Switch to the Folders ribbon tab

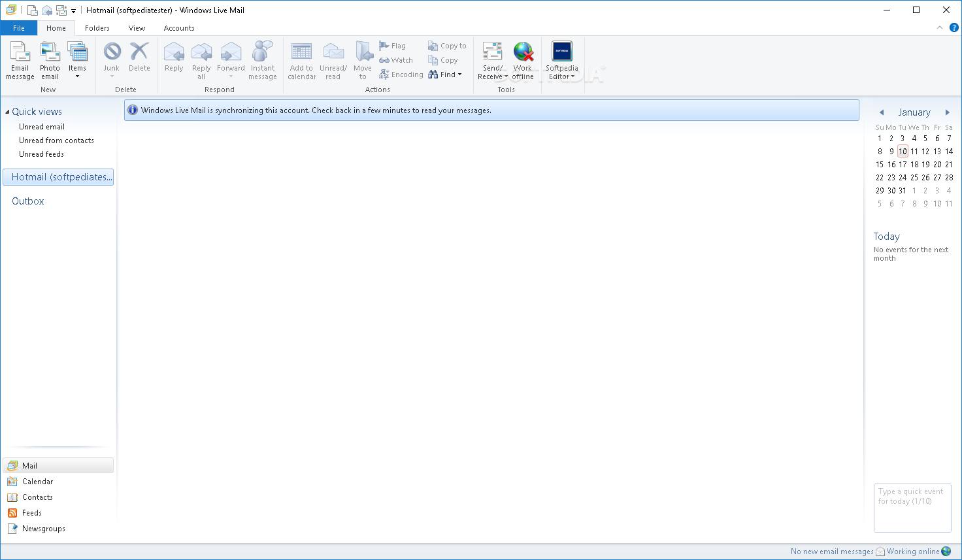pos(97,28)
